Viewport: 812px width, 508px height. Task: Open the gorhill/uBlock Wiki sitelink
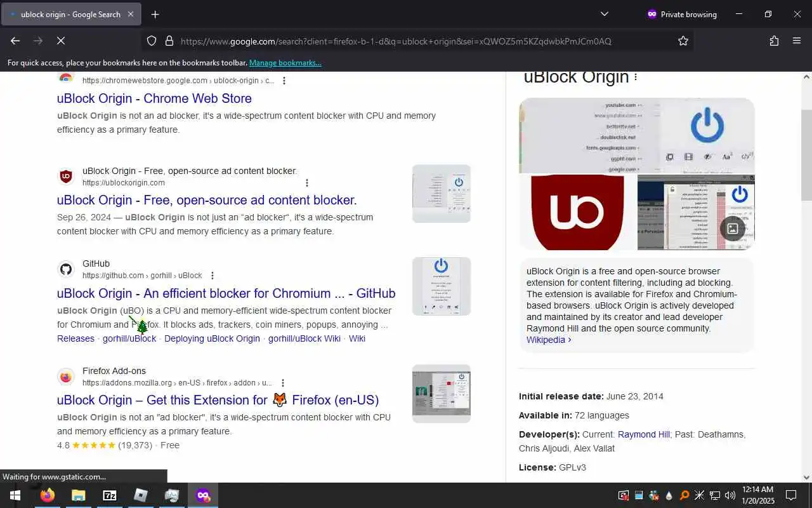coord(304,338)
